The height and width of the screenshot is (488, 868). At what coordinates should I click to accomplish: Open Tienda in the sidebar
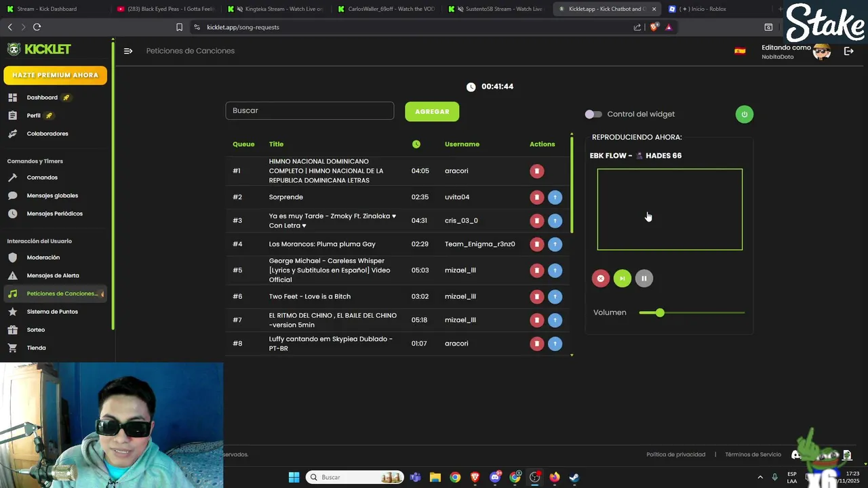pos(36,348)
